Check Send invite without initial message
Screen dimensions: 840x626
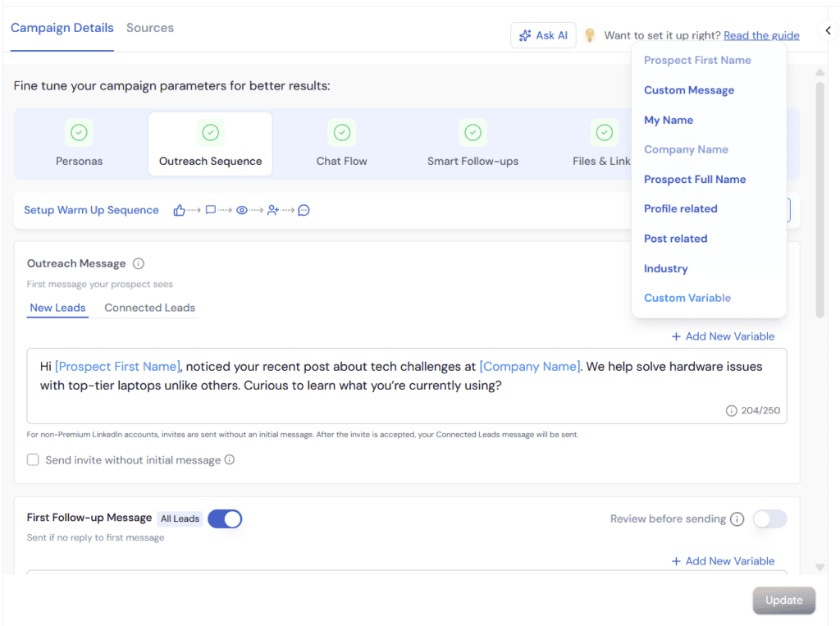[x=33, y=459]
